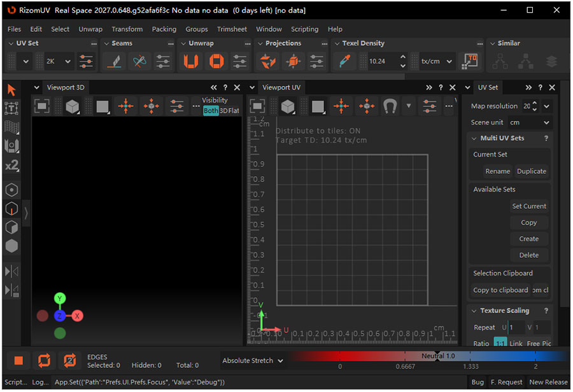Toggle the Link ratio option
This screenshot has width=573, height=392.
[x=516, y=344]
